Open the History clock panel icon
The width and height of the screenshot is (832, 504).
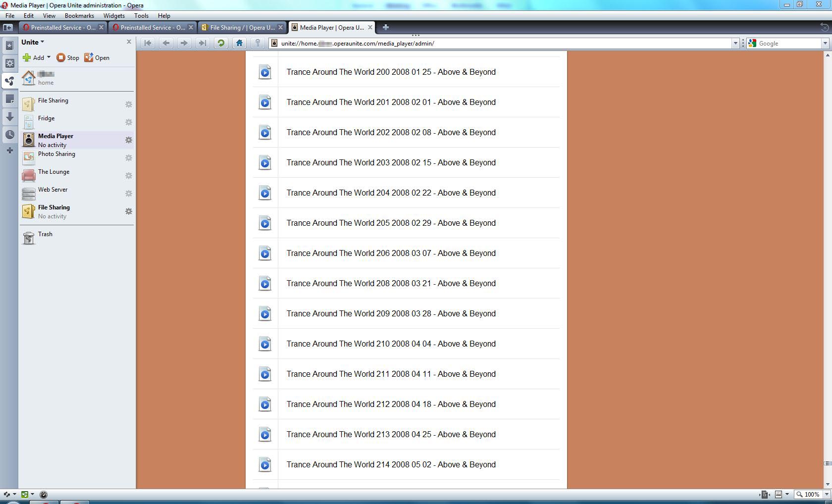(x=9, y=135)
